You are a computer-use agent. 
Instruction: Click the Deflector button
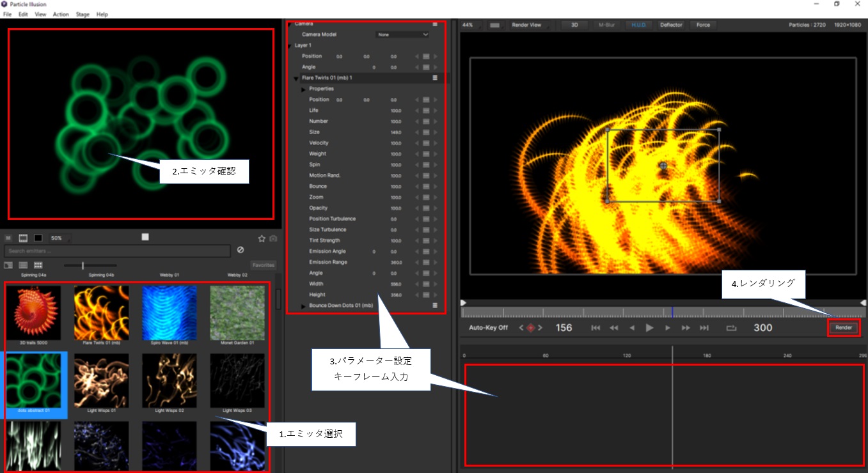(x=671, y=25)
